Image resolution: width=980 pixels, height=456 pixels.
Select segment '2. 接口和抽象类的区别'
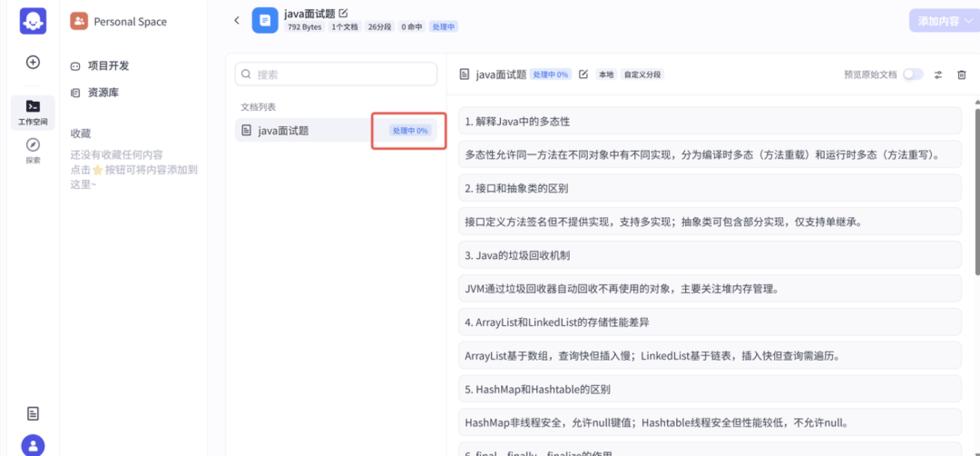[x=710, y=188]
